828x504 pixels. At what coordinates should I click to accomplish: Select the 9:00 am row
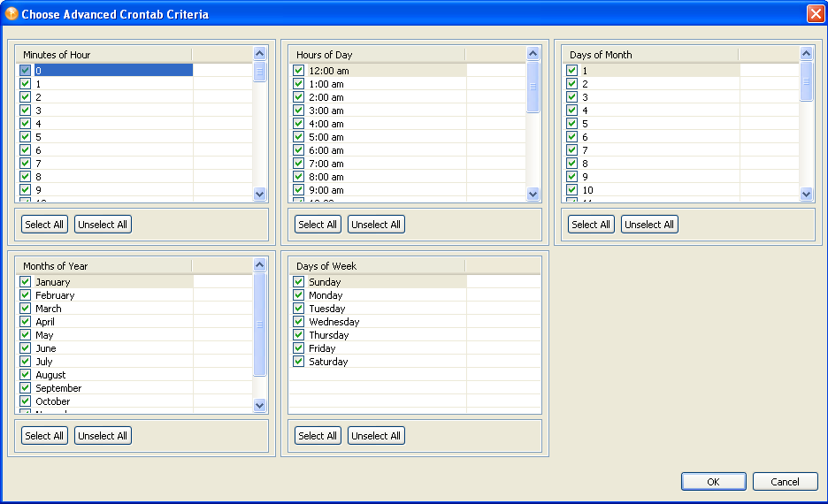(408, 190)
